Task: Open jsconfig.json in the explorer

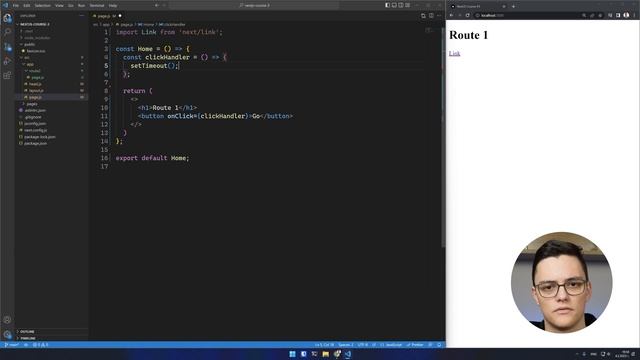Action: [52, 124]
